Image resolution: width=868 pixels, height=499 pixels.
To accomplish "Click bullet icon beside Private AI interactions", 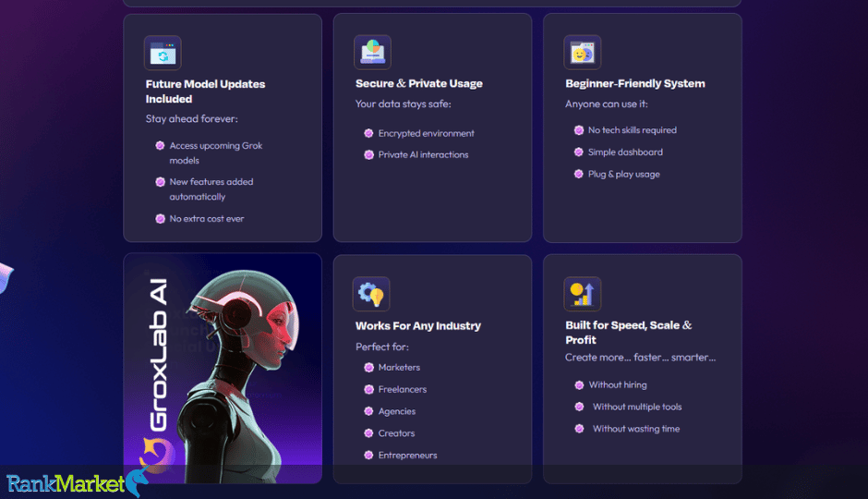I will [x=368, y=155].
